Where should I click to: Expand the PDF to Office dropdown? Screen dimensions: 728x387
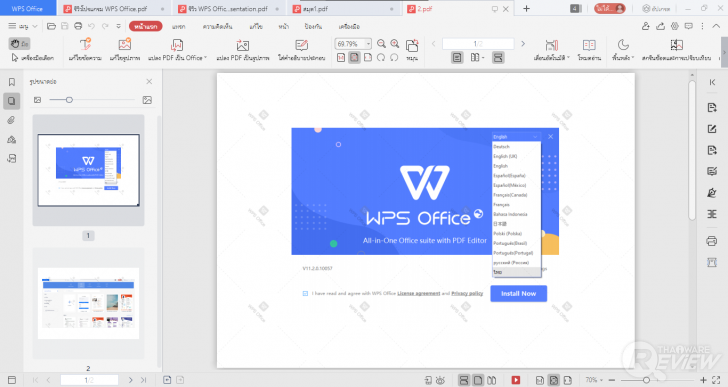pos(205,58)
